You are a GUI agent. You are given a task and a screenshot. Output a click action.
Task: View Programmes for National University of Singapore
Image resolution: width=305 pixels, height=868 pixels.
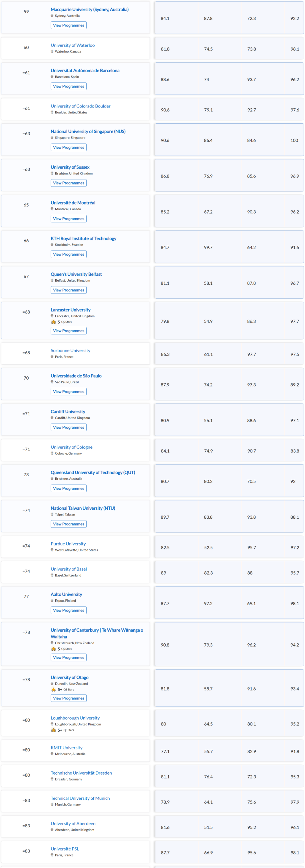point(69,147)
